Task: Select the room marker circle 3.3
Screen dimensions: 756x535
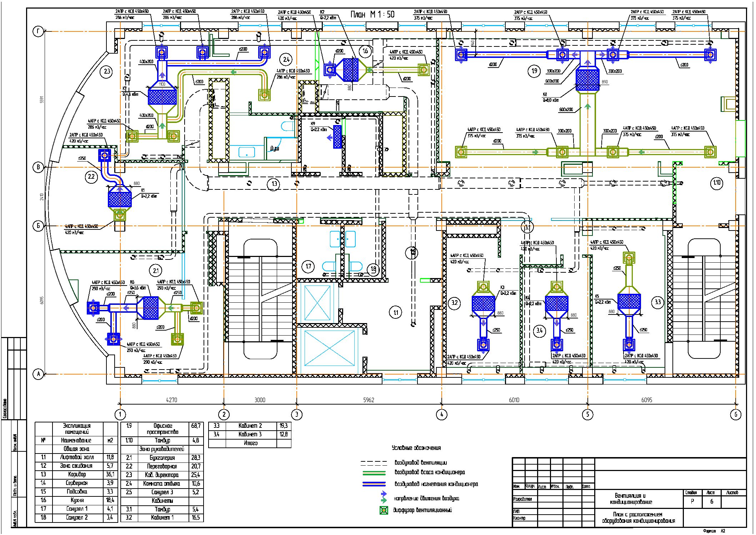Action: click(657, 302)
